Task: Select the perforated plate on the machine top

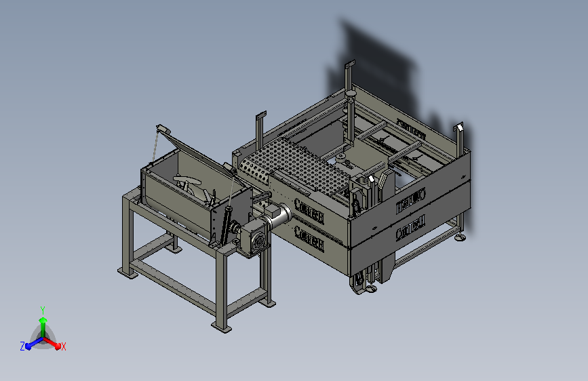Action: (x=294, y=166)
